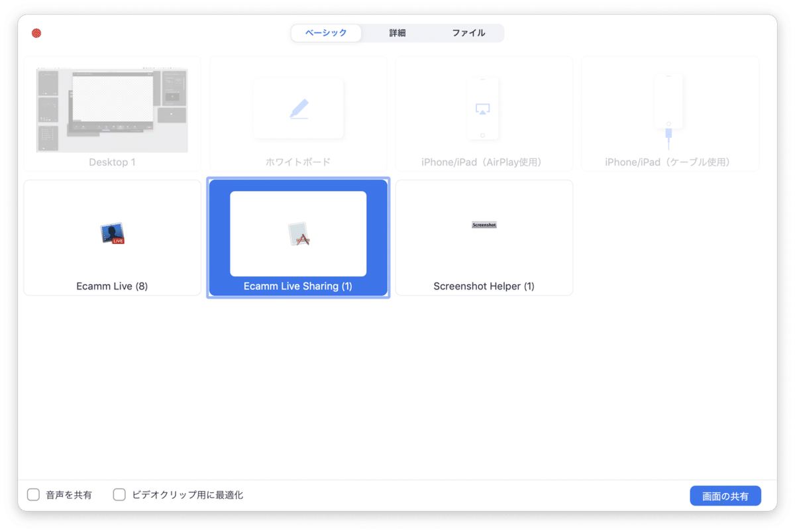Click the iPhone/iPad（AirPlay使用） label
This screenshot has width=795, height=532.
(x=483, y=162)
